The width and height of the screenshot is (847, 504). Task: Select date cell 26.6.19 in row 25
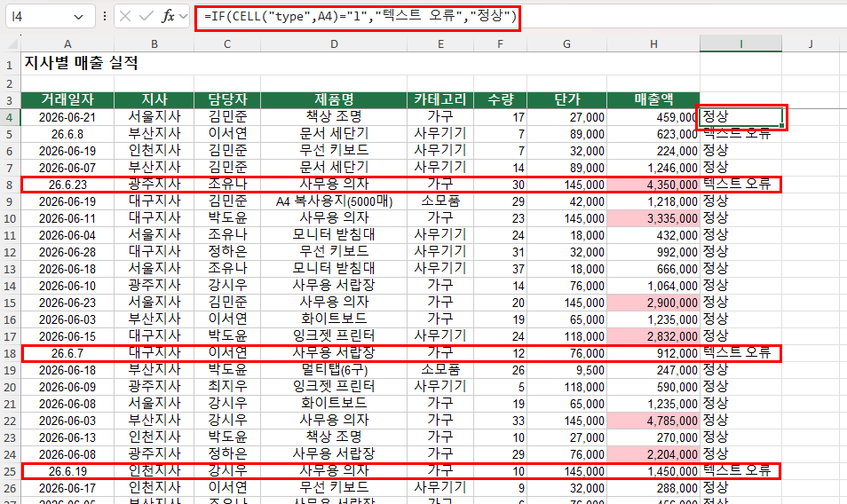click(67, 471)
